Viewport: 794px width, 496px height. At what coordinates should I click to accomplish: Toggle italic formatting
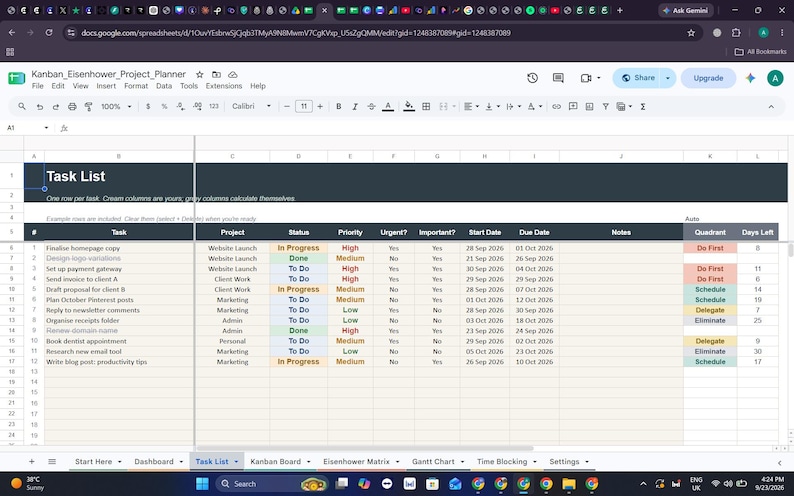(355, 106)
